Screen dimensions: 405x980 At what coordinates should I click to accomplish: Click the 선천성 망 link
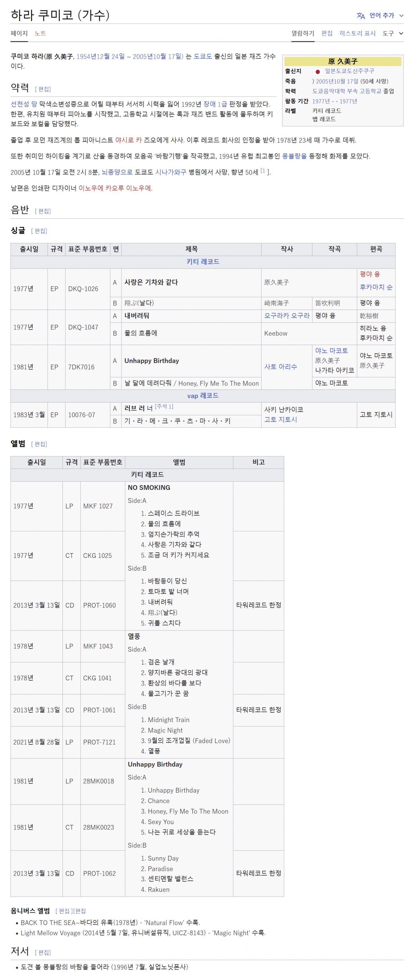tap(24, 104)
